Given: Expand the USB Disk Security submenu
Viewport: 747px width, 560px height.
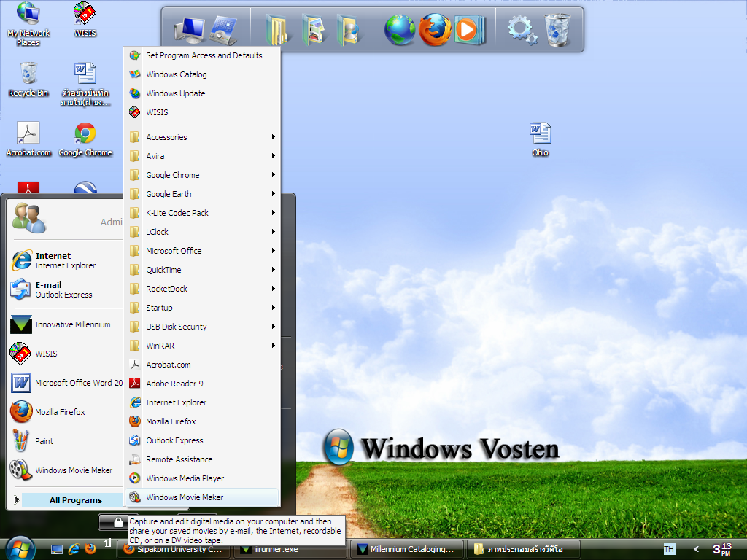Looking at the screenshot, I should (202, 327).
